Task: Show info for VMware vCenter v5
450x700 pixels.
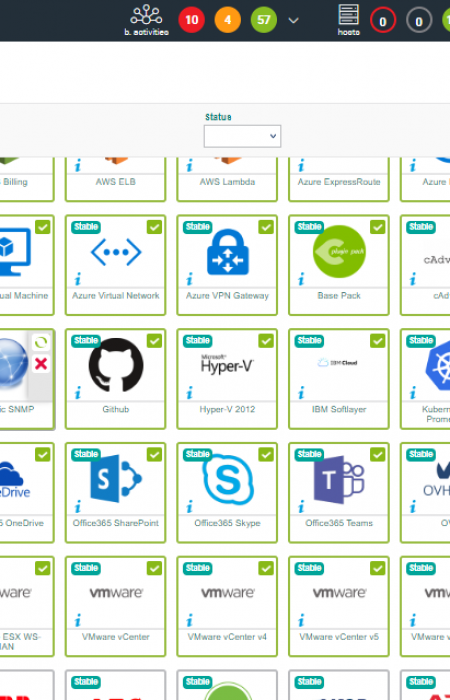Action: 301,620
